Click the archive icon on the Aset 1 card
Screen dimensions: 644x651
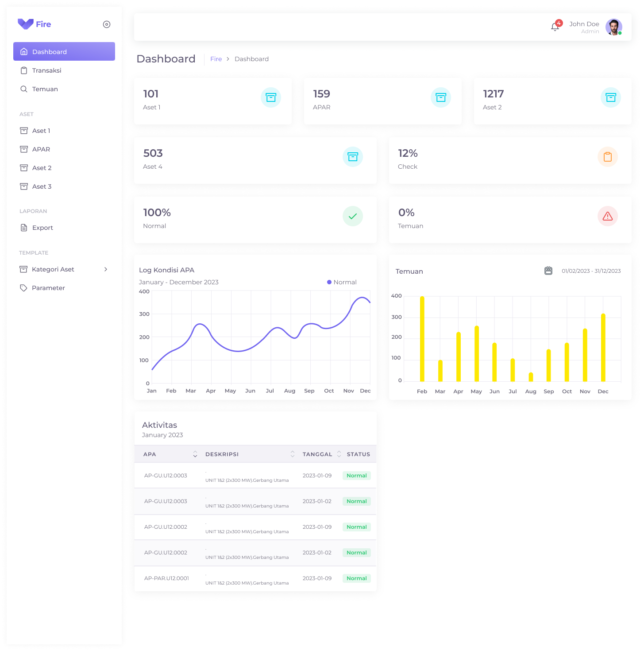click(x=271, y=97)
